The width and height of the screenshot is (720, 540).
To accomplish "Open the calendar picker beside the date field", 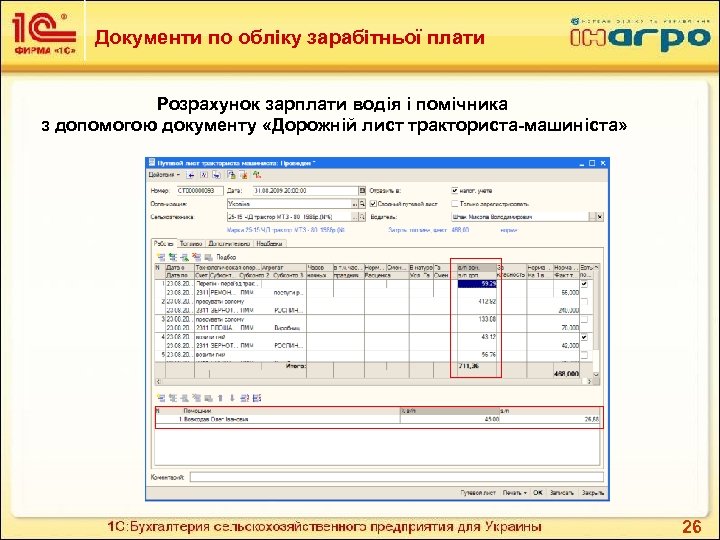I will tap(362, 191).
